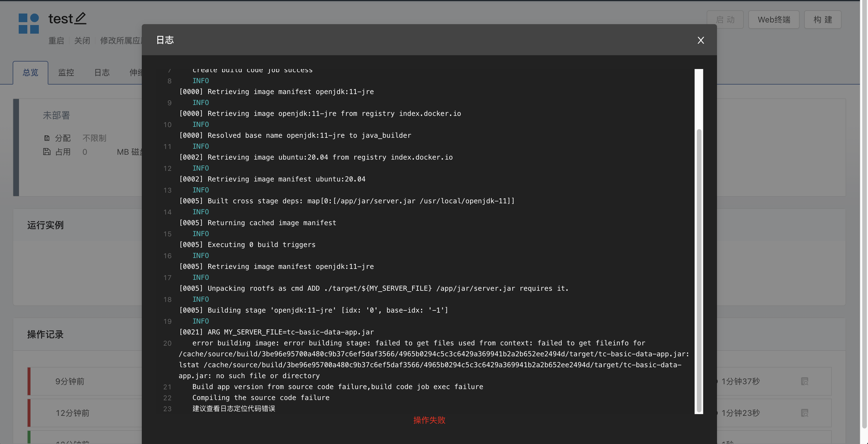Image resolution: width=868 pixels, height=444 pixels.
Task: Switch to the 日志 tab
Action: pos(102,72)
